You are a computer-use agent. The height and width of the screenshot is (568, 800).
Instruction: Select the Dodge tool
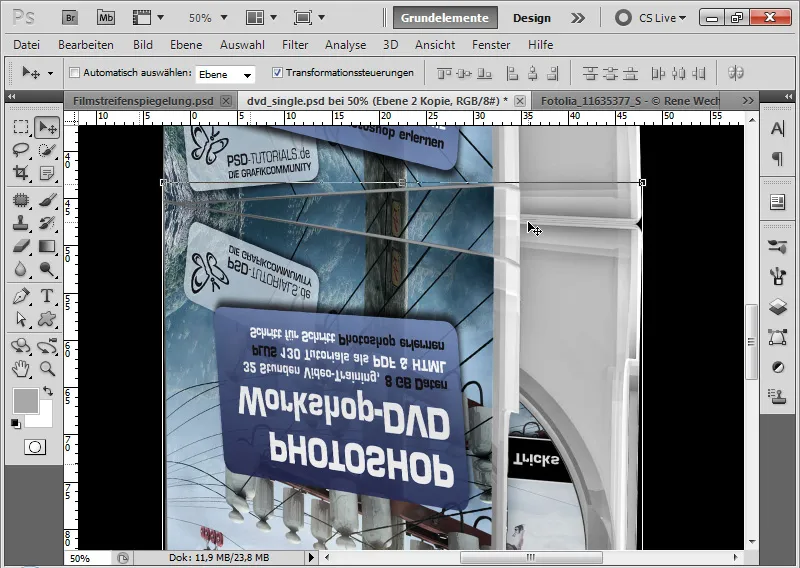point(47,269)
